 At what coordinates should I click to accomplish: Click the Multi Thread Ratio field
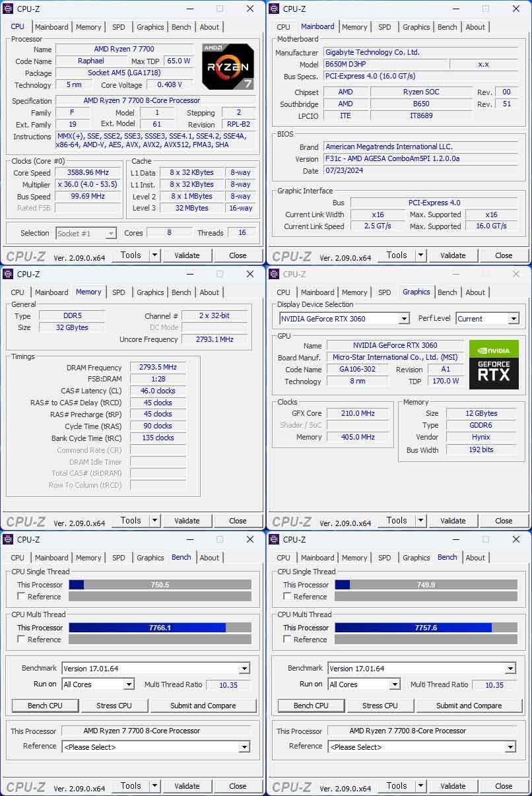[229, 684]
